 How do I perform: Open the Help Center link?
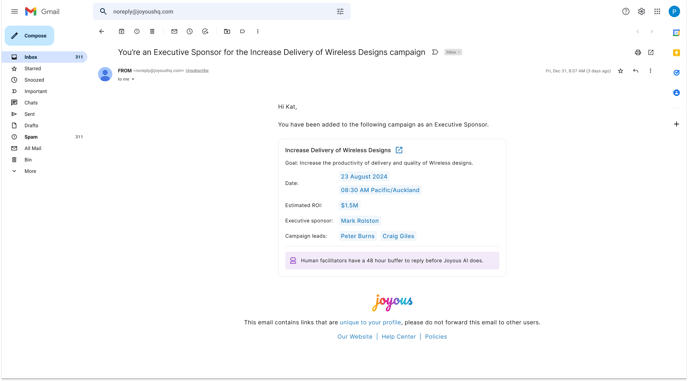[x=398, y=337]
